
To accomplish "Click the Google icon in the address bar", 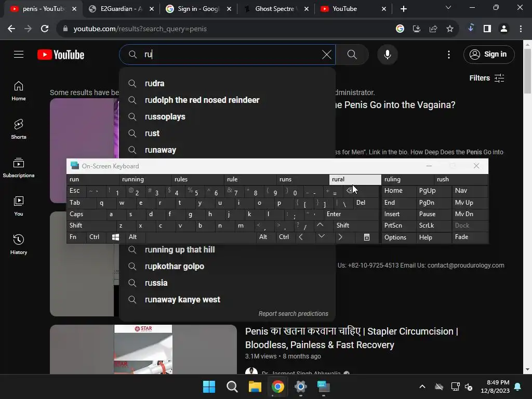I will [400, 29].
